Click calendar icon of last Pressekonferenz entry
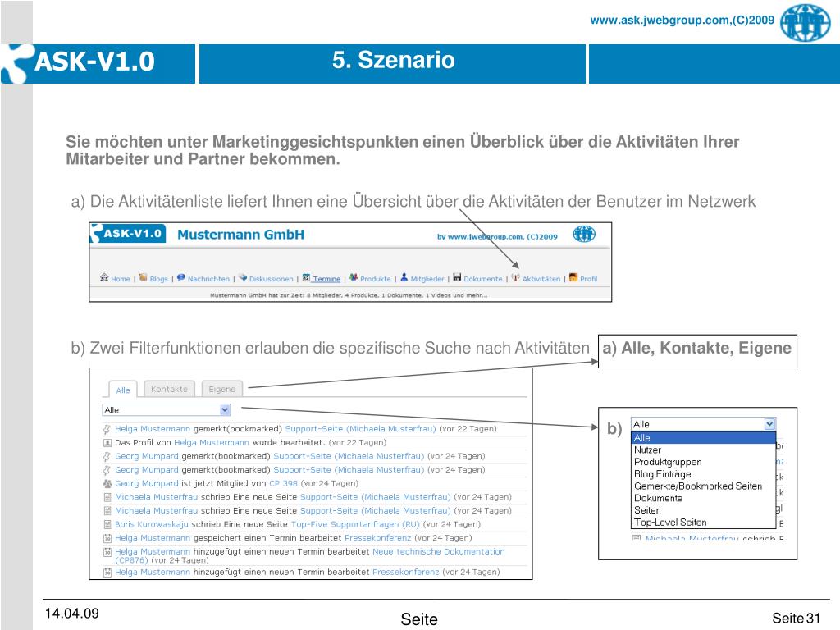 tap(107, 573)
